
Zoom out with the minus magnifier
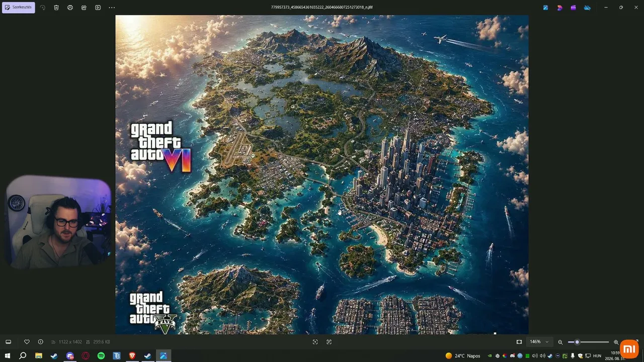tap(560, 342)
